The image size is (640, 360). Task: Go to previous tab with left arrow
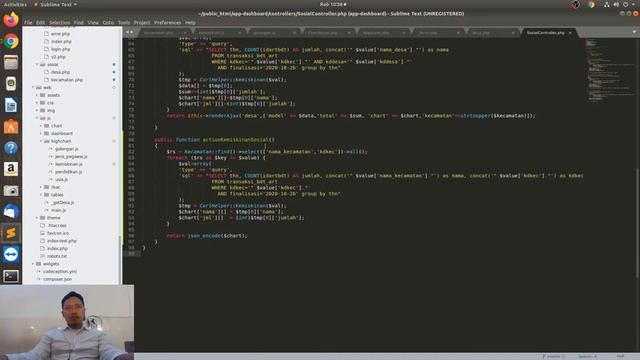(x=127, y=32)
